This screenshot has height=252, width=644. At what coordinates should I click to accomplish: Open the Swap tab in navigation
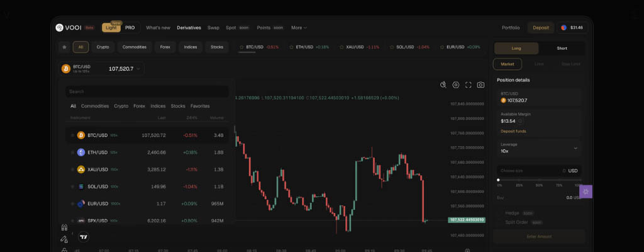click(213, 28)
